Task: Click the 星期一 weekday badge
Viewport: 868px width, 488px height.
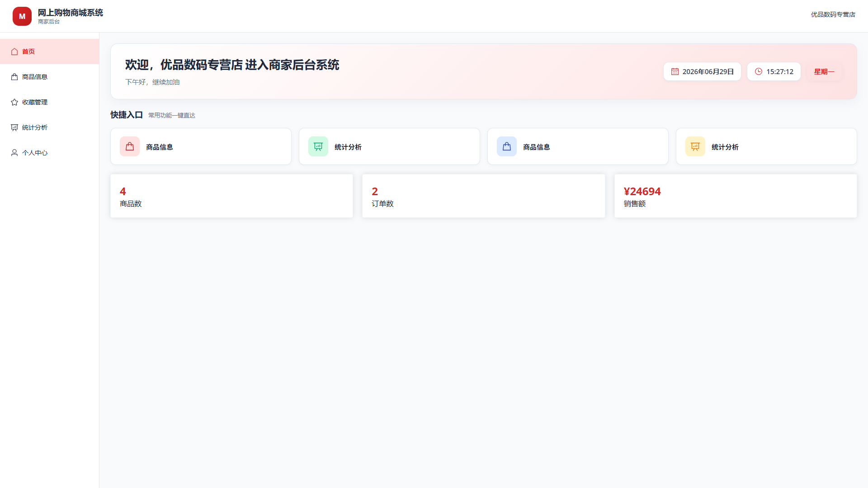Action: 824,71
